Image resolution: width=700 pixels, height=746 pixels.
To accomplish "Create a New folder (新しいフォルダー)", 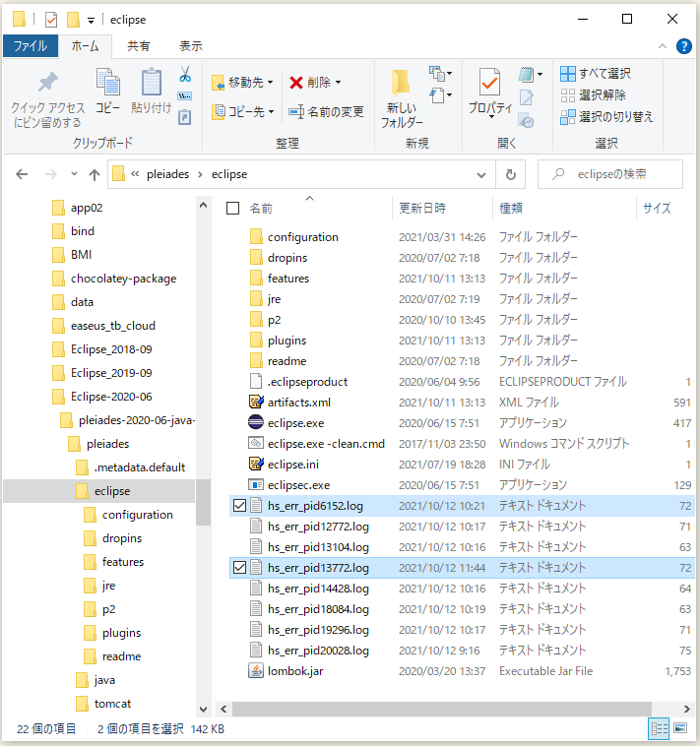I will [401, 99].
